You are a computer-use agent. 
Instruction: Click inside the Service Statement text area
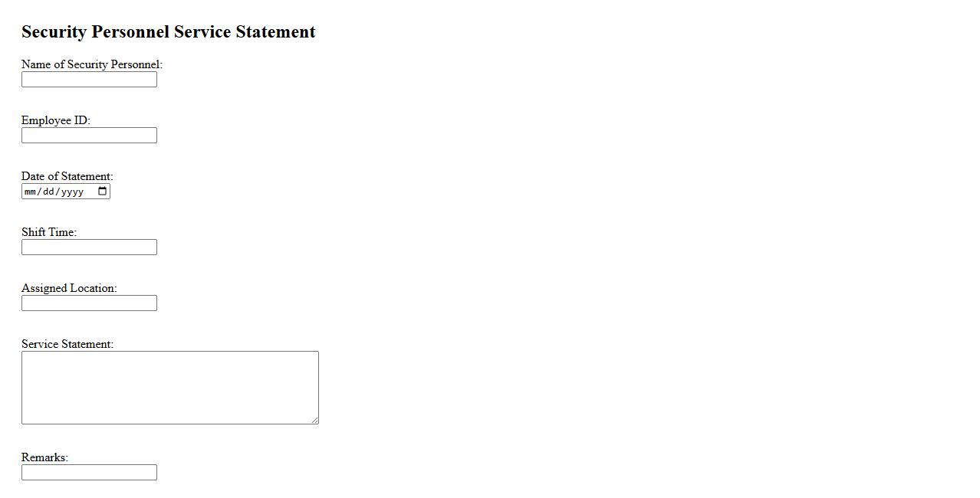click(169, 388)
